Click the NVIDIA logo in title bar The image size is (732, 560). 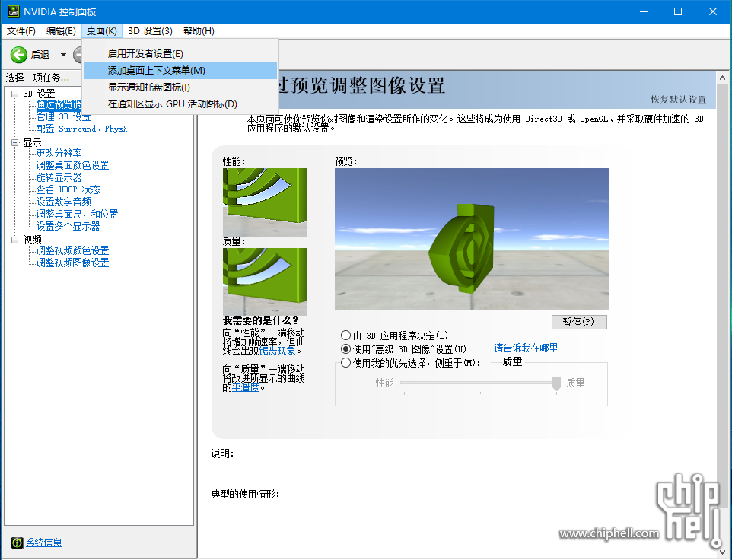[x=13, y=11]
